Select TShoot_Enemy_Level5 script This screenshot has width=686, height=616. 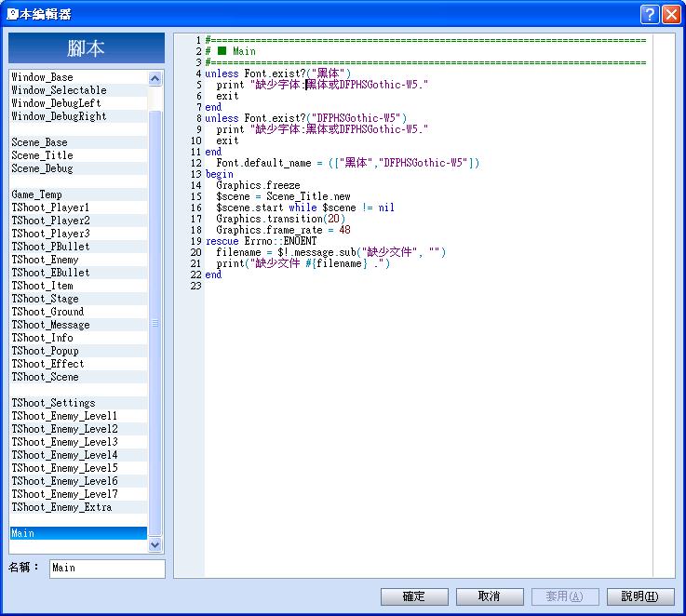[x=78, y=469]
